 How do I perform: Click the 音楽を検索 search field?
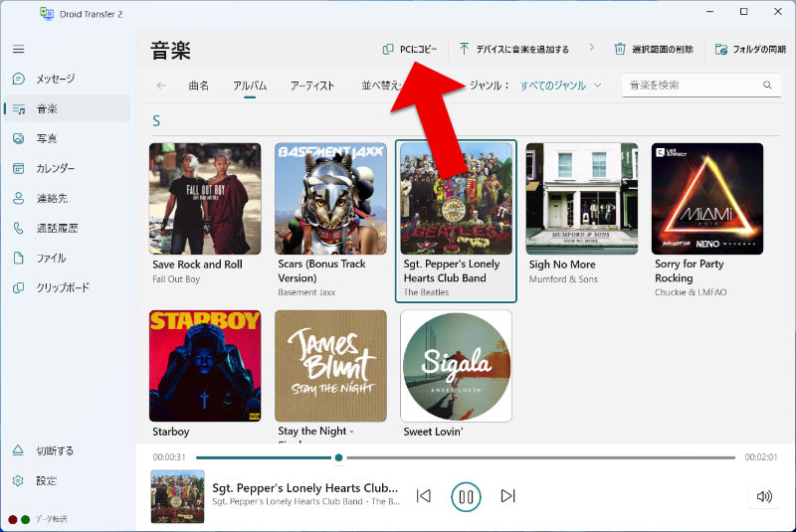701,86
